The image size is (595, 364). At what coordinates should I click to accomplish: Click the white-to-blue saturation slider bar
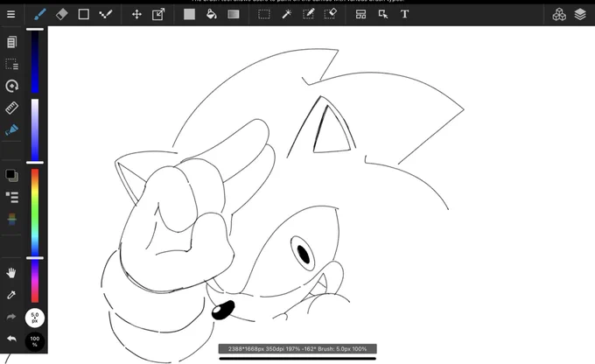[35, 129]
